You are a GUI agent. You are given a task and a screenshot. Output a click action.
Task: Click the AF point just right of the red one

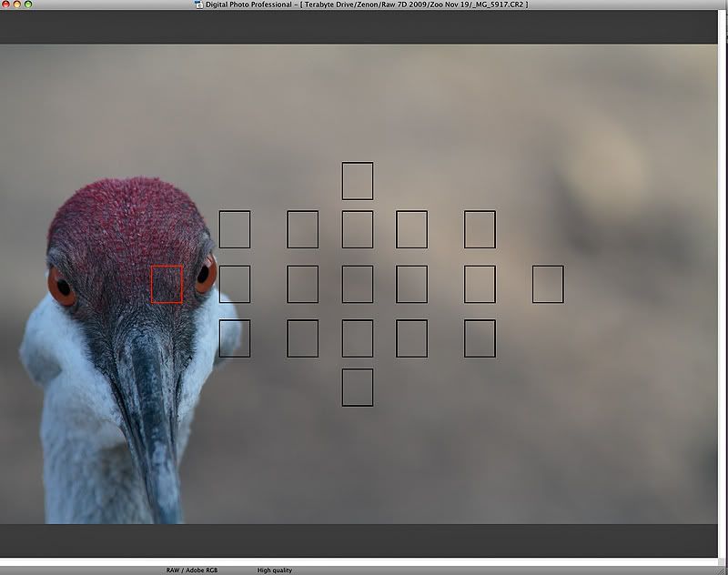(235, 284)
